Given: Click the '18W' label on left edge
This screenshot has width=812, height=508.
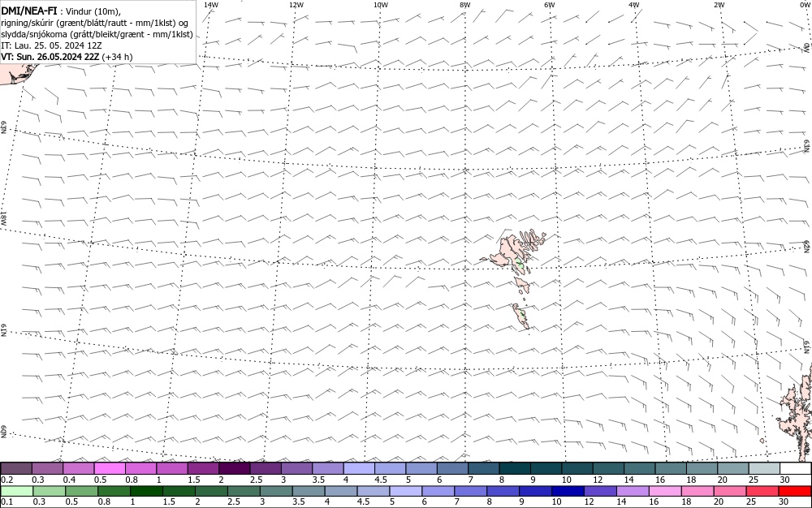Looking at the screenshot, I should click(x=3, y=217).
